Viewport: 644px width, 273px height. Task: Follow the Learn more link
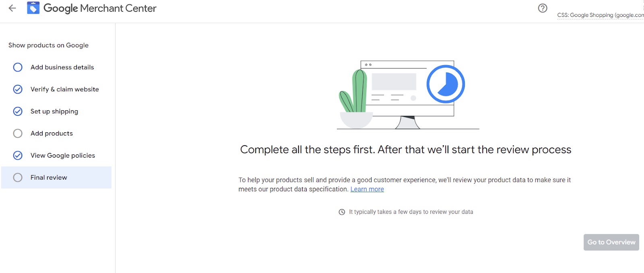[367, 189]
